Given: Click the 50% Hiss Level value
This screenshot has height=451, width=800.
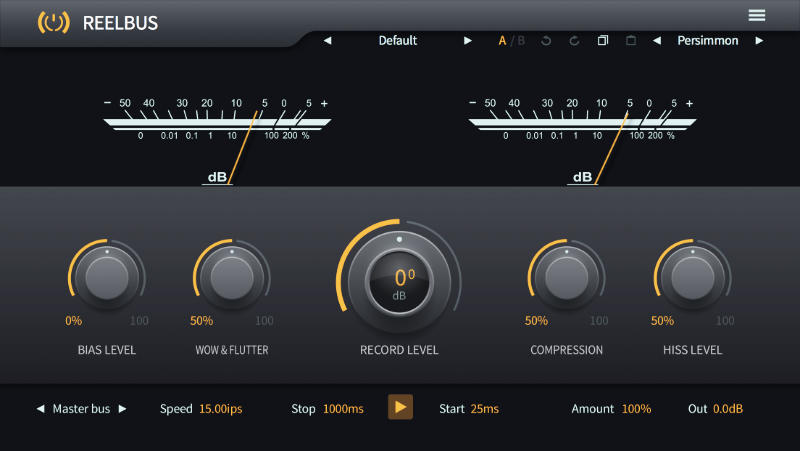Looking at the screenshot, I should [662, 321].
